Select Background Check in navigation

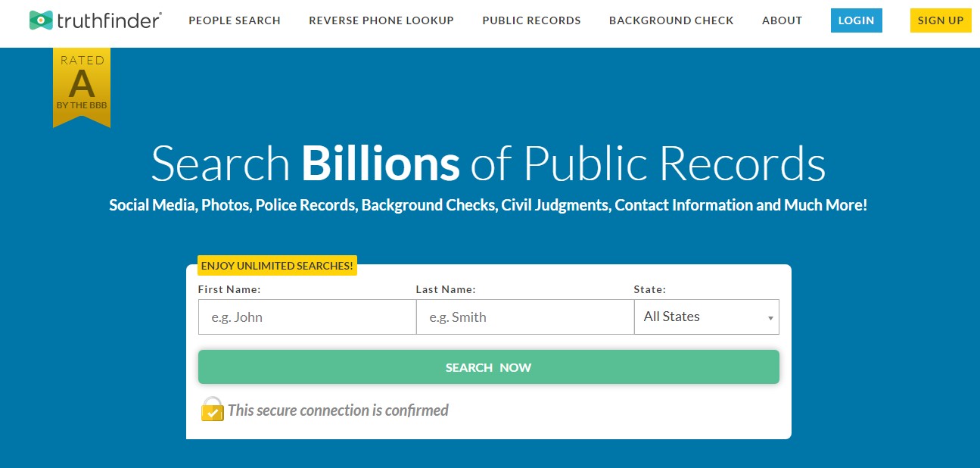[671, 20]
